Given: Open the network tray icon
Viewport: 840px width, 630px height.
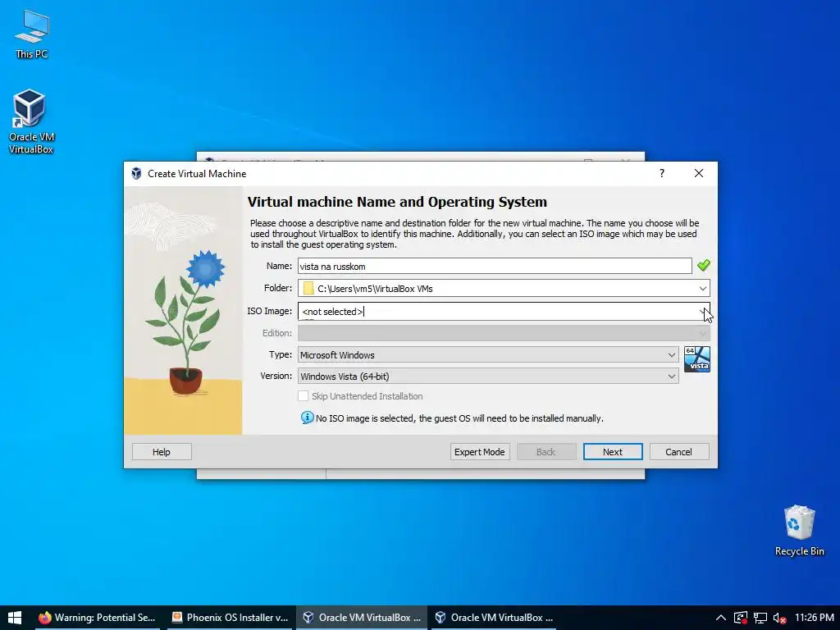Looking at the screenshot, I should pyautogui.click(x=760, y=618).
